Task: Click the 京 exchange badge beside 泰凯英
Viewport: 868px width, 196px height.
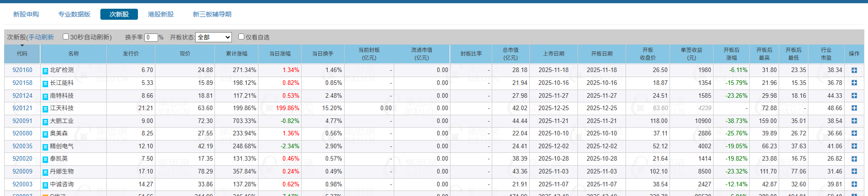Action: 45,159
